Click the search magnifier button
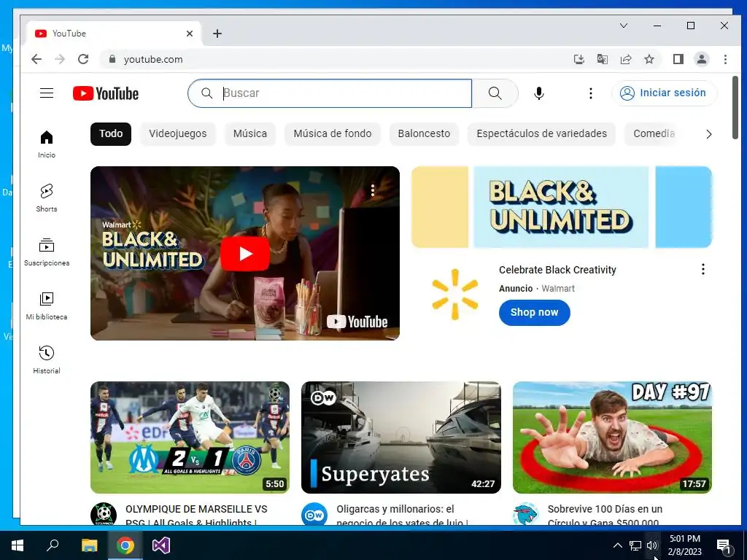The height and width of the screenshot is (560, 747). (x=495, y=93)
